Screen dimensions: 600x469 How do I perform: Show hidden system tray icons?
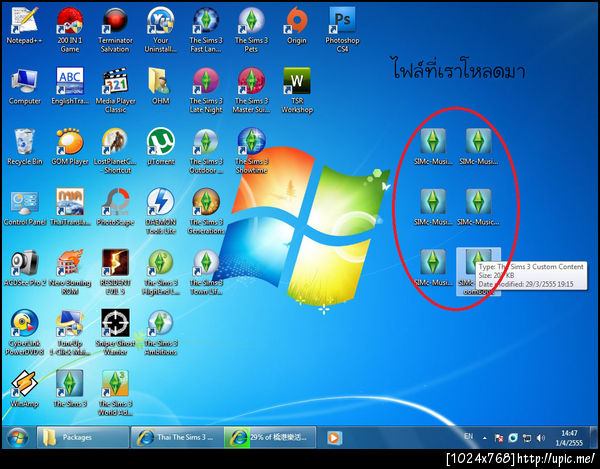click(x=485, y=438)
